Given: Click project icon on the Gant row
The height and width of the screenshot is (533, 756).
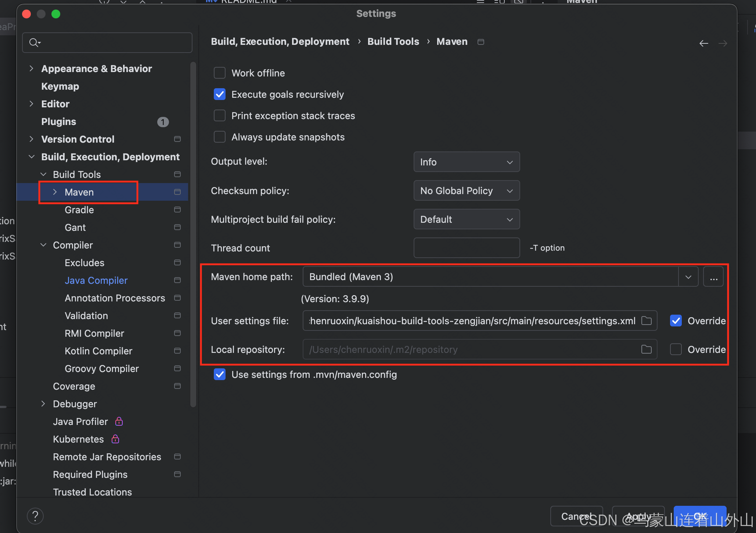Looking at the screenshot, I should (x=177, y=227).
